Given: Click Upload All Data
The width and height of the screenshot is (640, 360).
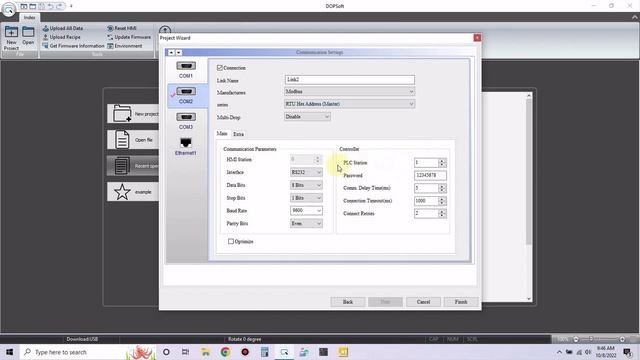Looking at the screenshot, I should pyautogui.click(x=63, y=28).
